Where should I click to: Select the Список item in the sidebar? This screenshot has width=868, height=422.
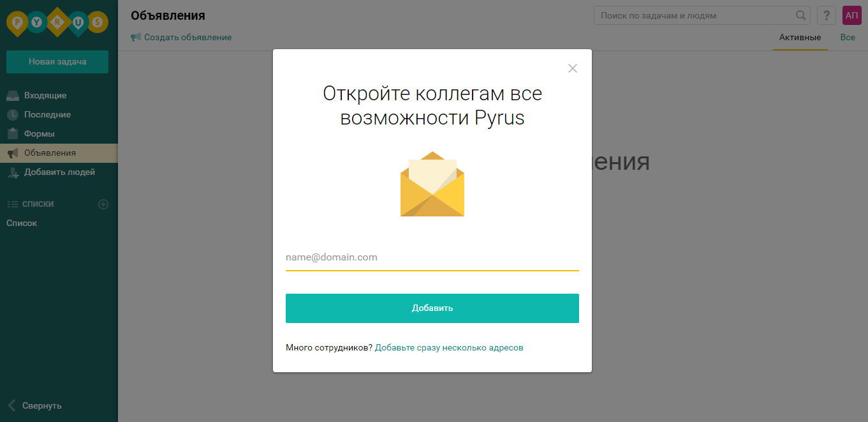(21, 223)
